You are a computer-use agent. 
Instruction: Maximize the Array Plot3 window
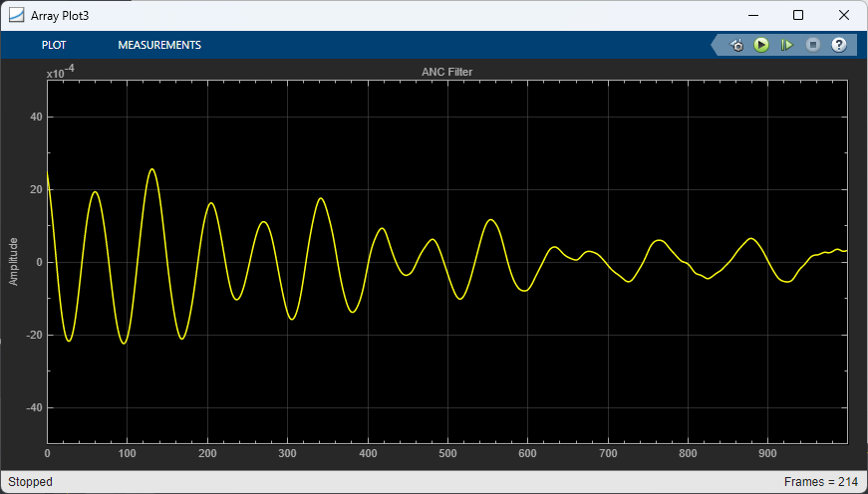tap(798, 16)
